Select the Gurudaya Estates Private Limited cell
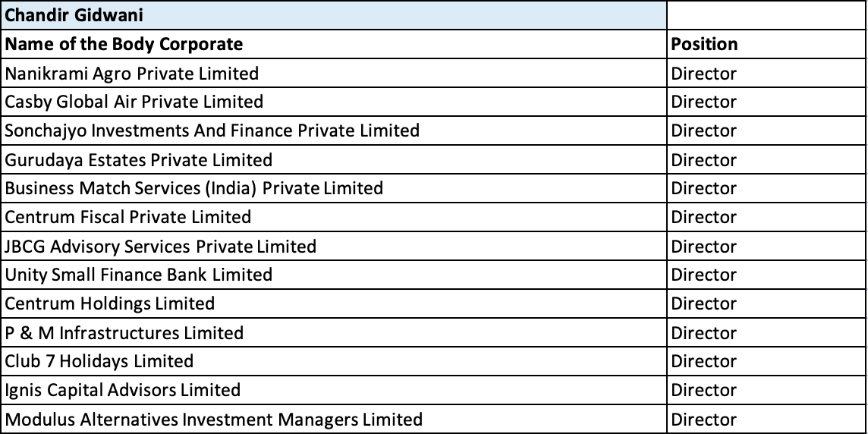This screenshot has height=434, width=868. pos(333,160)
